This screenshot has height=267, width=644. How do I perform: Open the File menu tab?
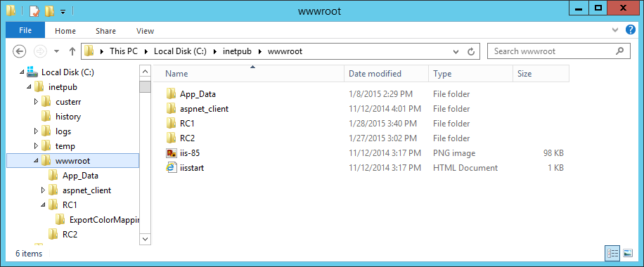click(x=25, y=31)
